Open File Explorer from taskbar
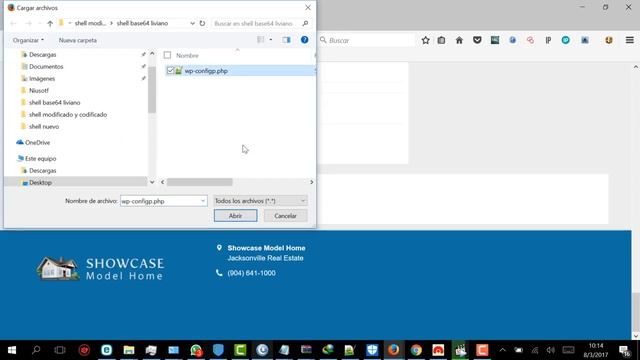Image resolution: width=640 pixels, height=360 pixels. (129, 350)
